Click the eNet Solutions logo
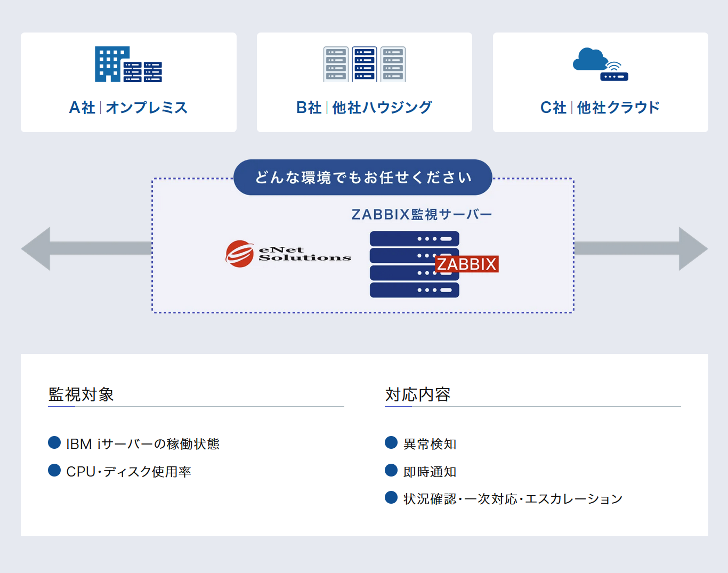The image size is (728, 573). (288, 254)
